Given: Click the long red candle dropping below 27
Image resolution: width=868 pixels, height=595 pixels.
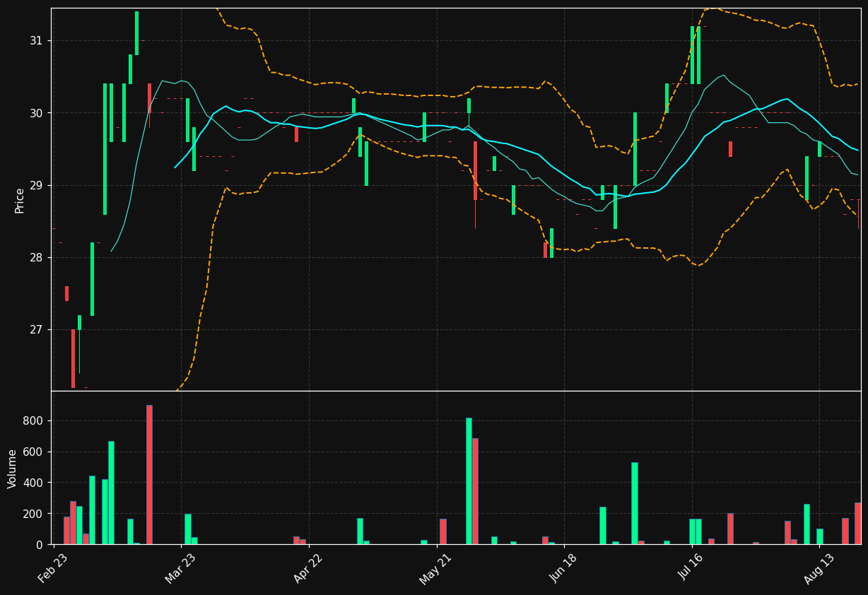Looking at the screenshot, I should (73, 358).
